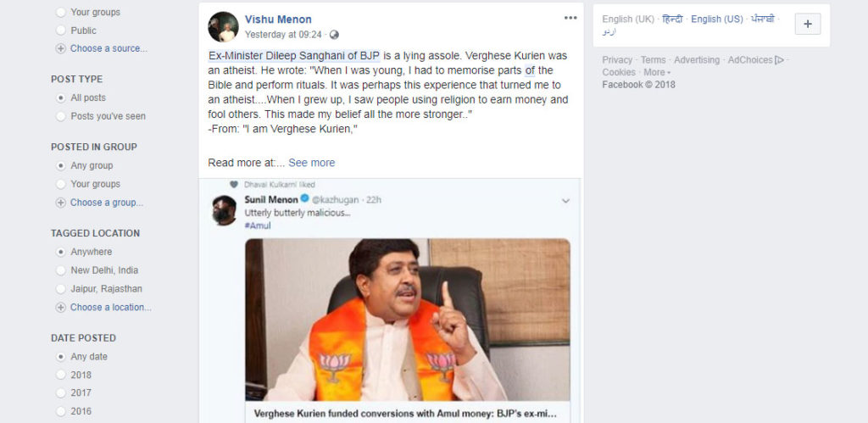Choose 2017 under Date Posted
This screenshot has width=868, height=423.
[60, 393]
